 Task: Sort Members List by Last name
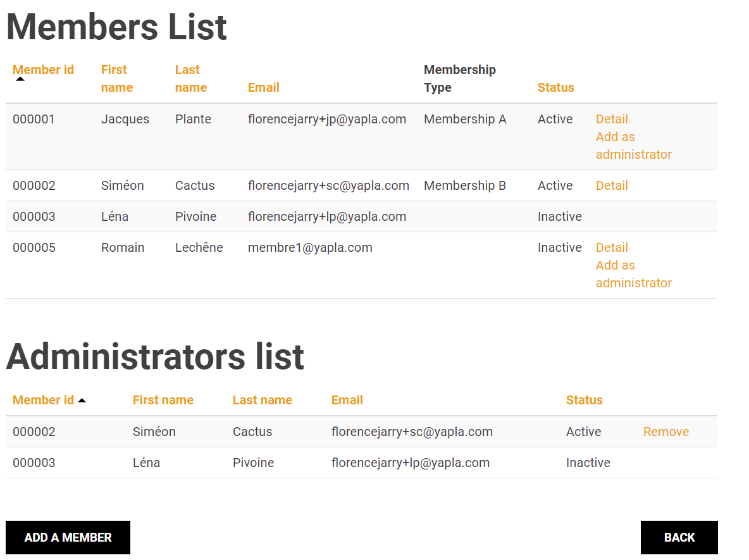190,78
